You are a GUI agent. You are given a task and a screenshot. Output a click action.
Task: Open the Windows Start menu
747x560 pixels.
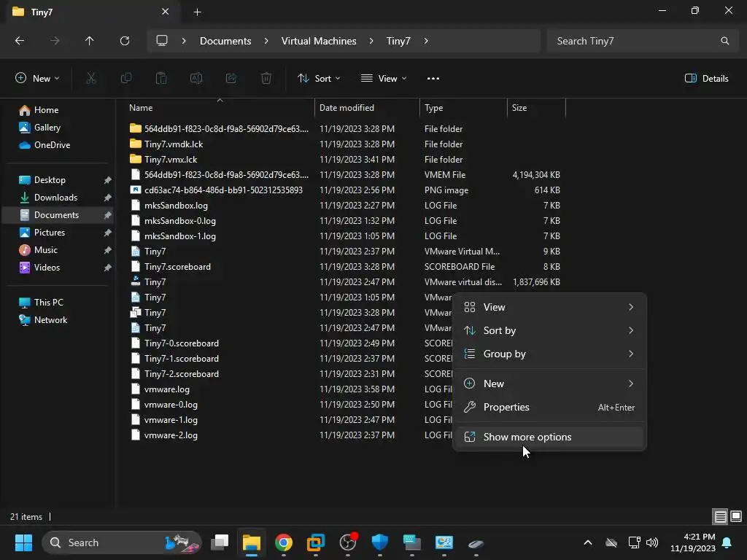click(x=23, y=542)
